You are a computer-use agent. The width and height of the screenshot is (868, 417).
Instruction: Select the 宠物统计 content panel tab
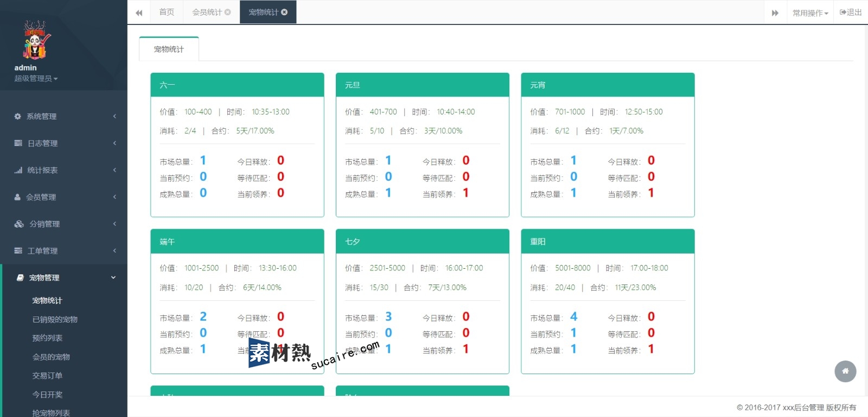(x=169, y=49)
